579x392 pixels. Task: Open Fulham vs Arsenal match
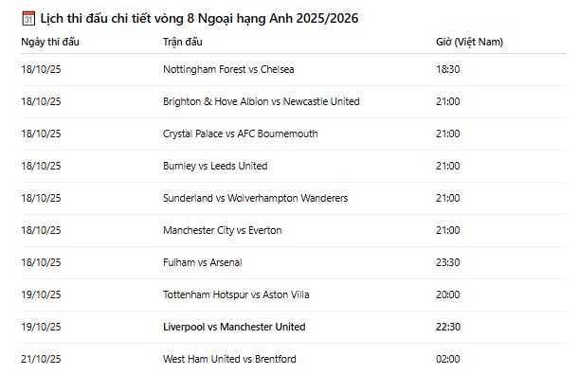pos(202,262)
